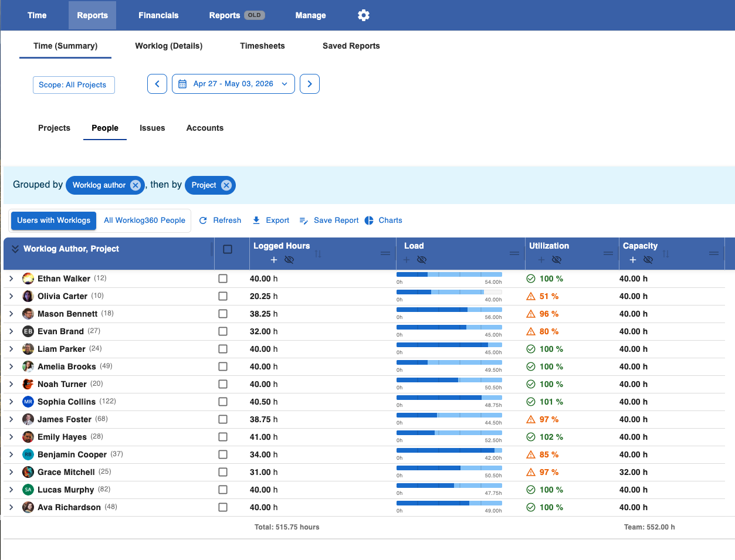
Task: Open Charts view
Action: point(383,220)
